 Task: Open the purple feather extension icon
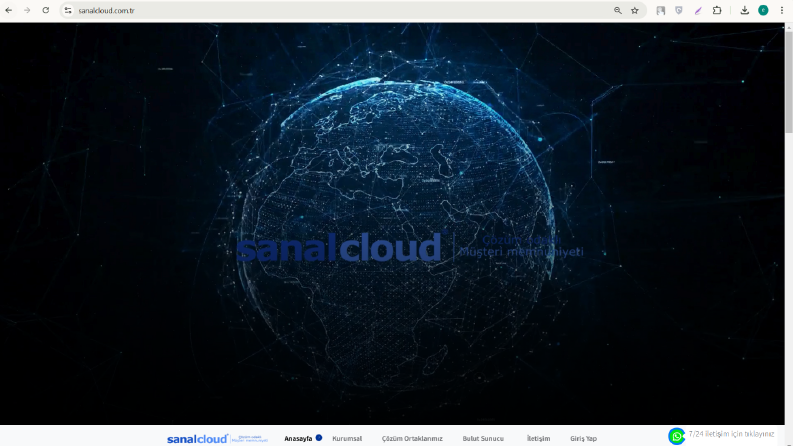(698, 10)
